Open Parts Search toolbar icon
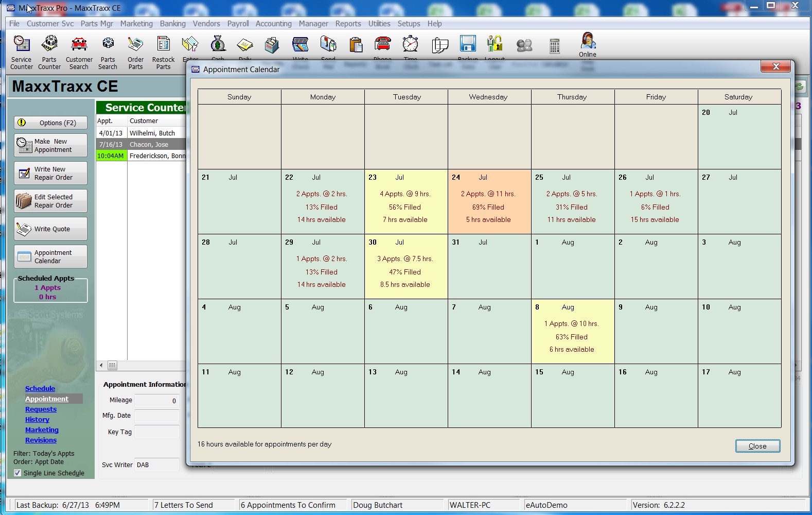 tap(108, 52)
